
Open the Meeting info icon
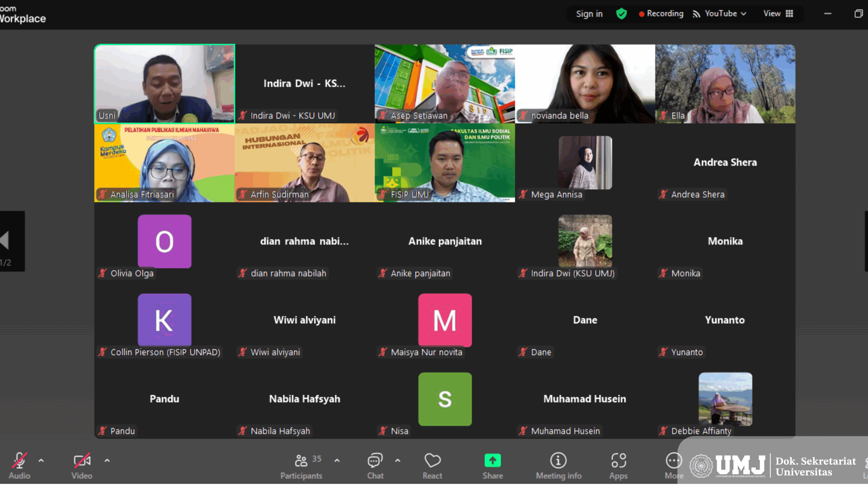pos(558,461)
